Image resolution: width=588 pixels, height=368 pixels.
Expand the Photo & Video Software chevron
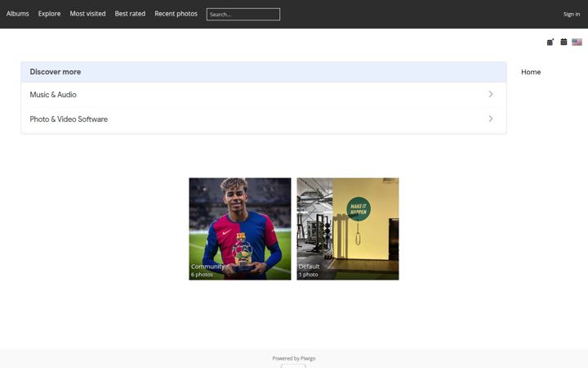[x=491, y=119]
